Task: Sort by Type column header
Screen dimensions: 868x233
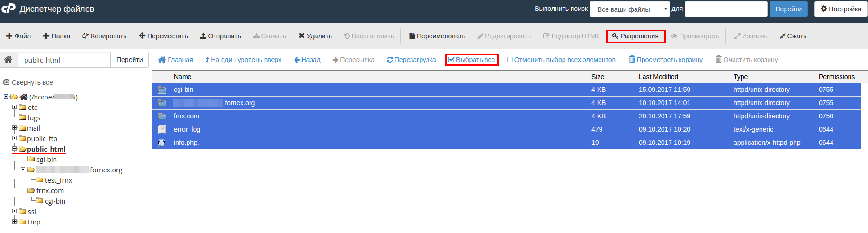Action: (x=741, y=77)
